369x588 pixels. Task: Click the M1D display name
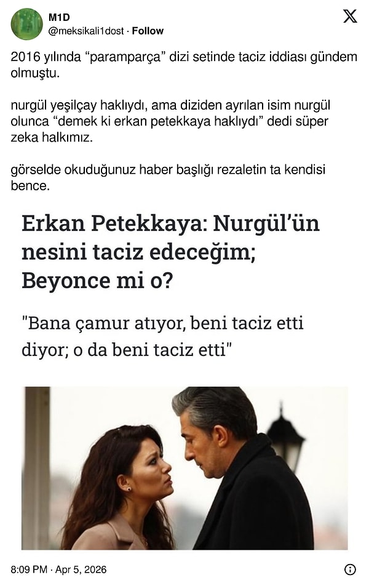click(59, 17)
